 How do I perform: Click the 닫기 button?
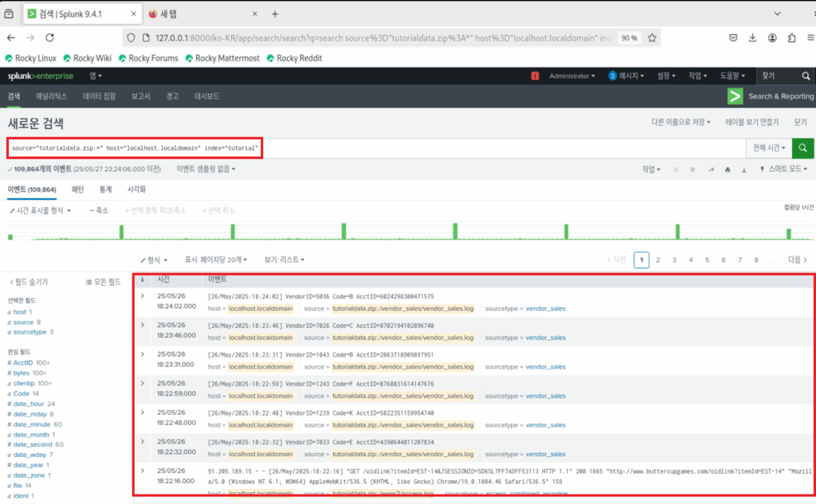click(x=800, y=123)
